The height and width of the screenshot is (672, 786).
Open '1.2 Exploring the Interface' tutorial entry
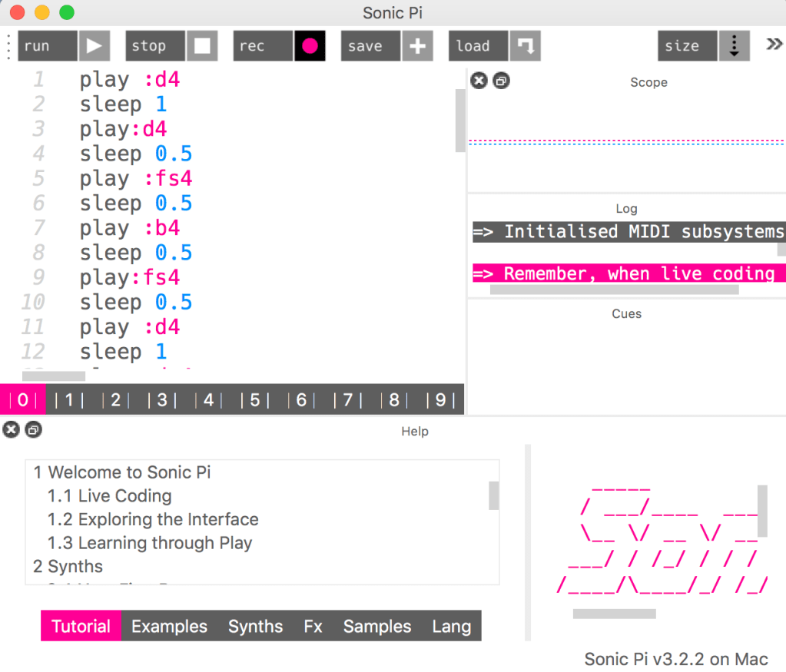coord(153,519)
